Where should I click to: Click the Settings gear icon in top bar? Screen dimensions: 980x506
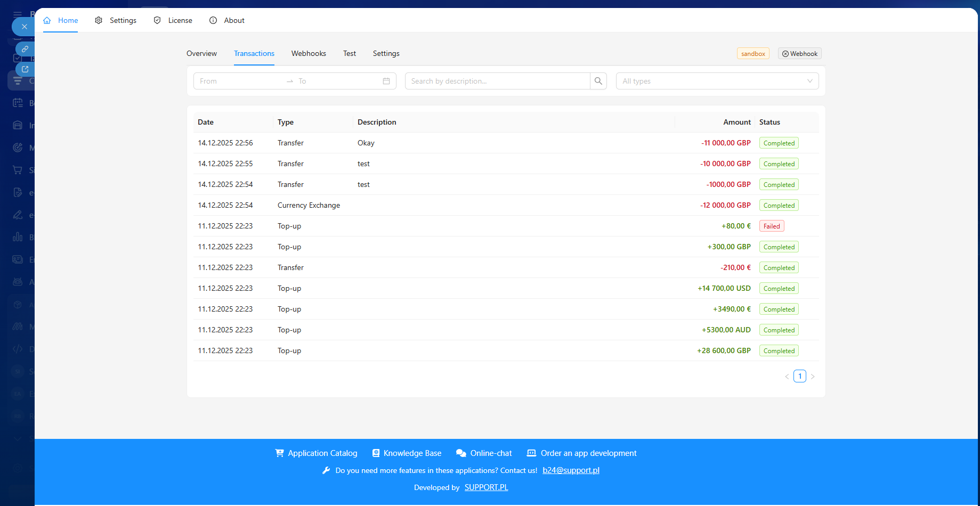click(99, 20)
